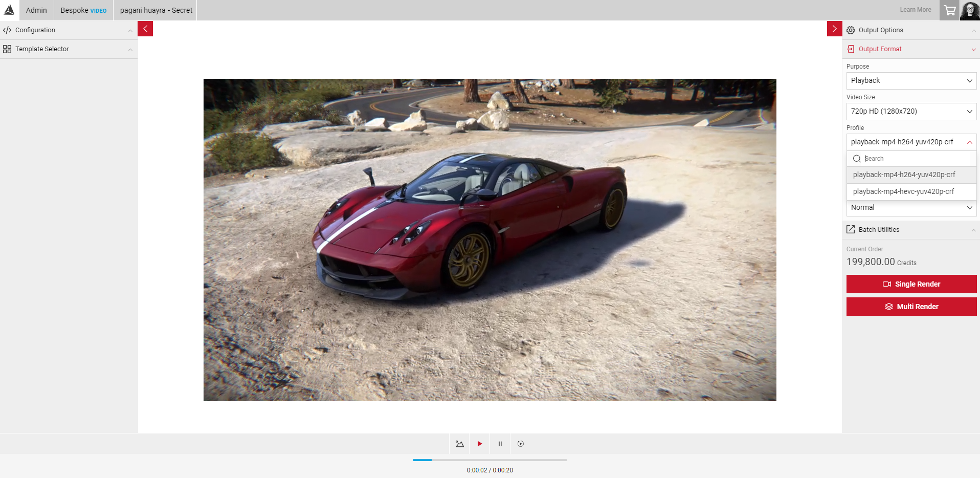Click the 0:00:02 / 0:00:20 time display
Image resolution: width=980 pixels, height=478 pixels.
click(490, 470)
